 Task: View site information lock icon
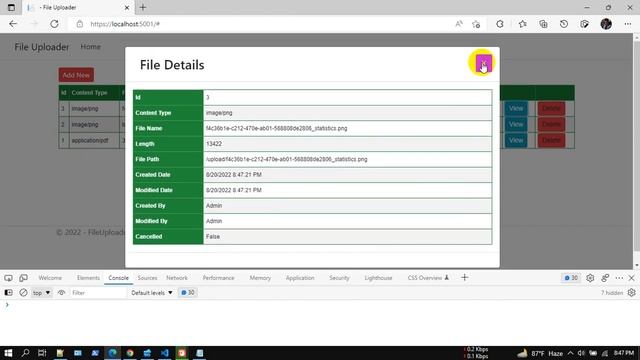pyautogui.click(x=80, y=24)
